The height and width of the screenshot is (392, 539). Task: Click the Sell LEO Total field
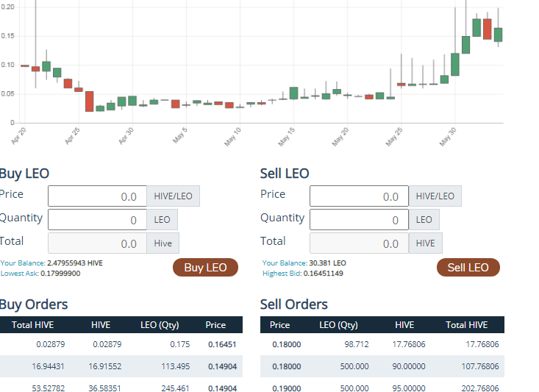click(x=359, y=243)
